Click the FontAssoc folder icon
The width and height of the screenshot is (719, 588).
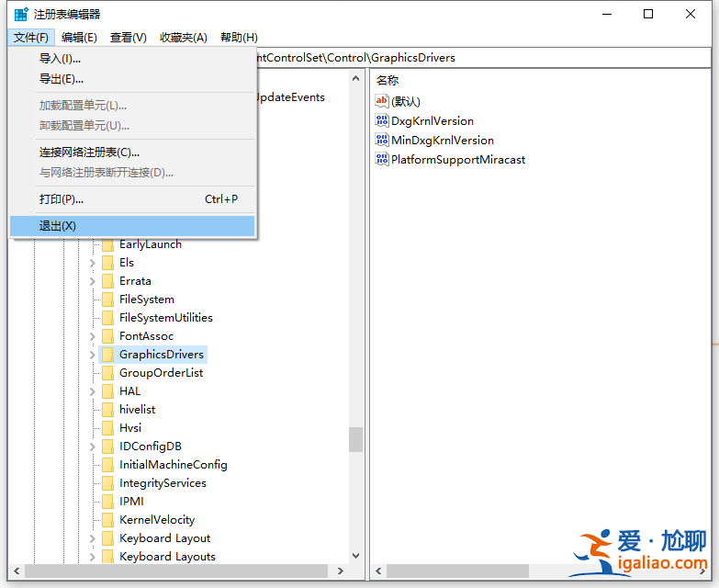tap(107, 336)
